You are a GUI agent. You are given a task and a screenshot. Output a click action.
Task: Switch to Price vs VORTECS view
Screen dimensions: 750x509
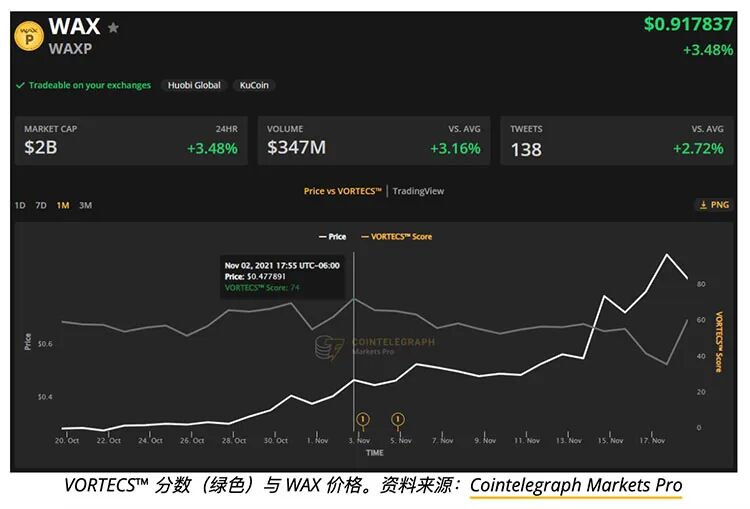(342, 191)
